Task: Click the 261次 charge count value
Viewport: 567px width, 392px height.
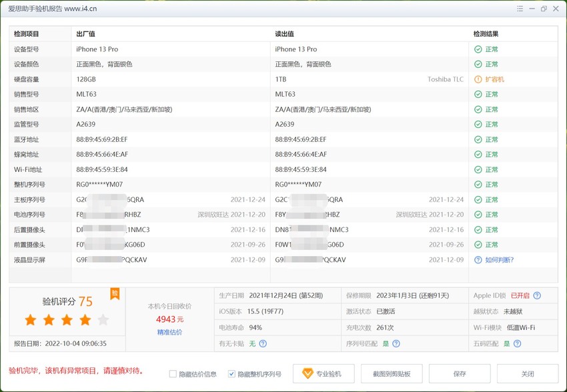Action: (x=385, y=328)
